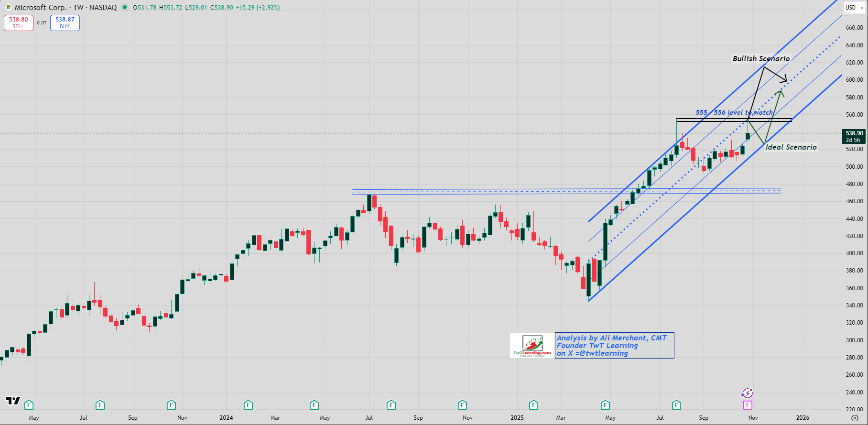The width and height of the screenshot is (868, 425).
Task: Open the USD currency dropdown
Action: pos(854,7)
